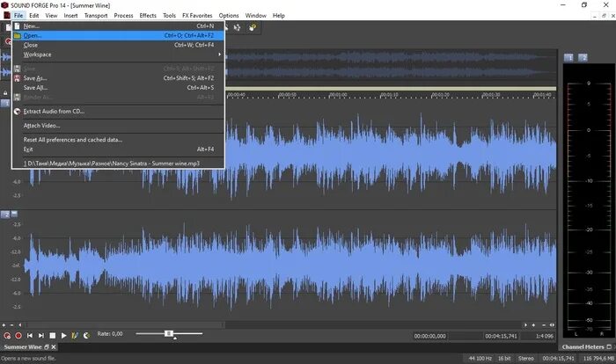Click the lock icon left of ruler
Image resolution: width=616 pixels, height=364 pixels.
[5, 93]
